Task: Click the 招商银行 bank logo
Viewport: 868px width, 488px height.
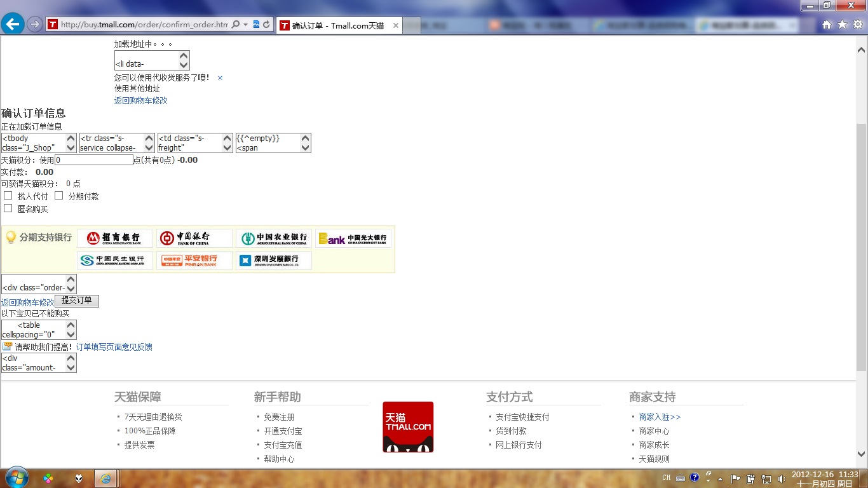Action: [x=115, y=238]
